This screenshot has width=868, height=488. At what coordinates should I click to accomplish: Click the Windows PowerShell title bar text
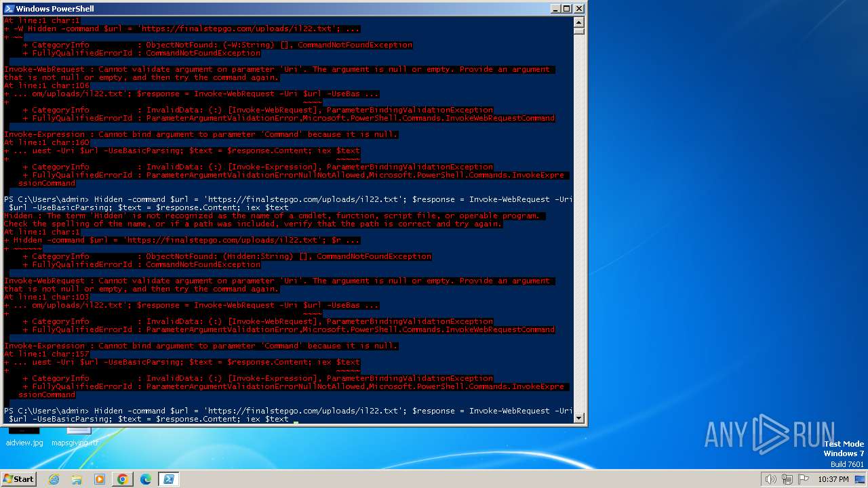click(x=55, y=9)
